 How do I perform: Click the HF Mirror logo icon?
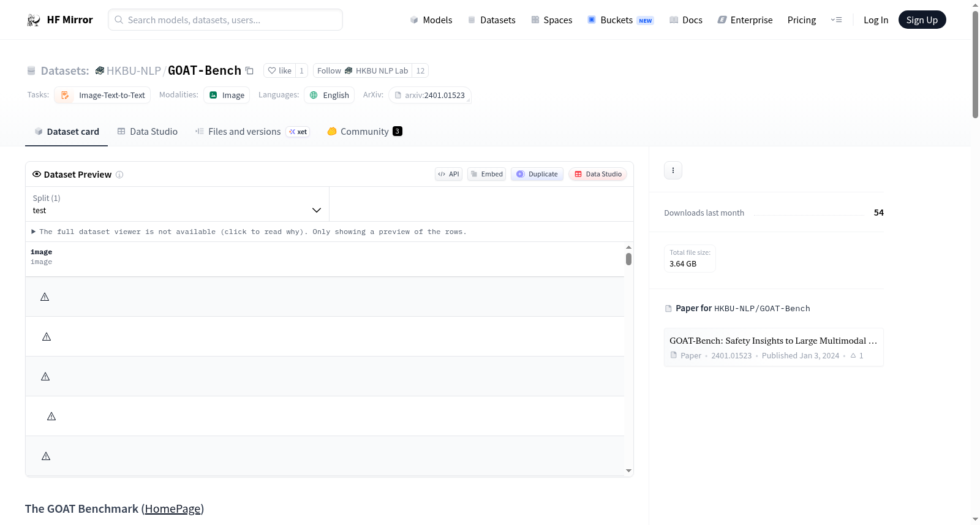click(x=34, y=20)
